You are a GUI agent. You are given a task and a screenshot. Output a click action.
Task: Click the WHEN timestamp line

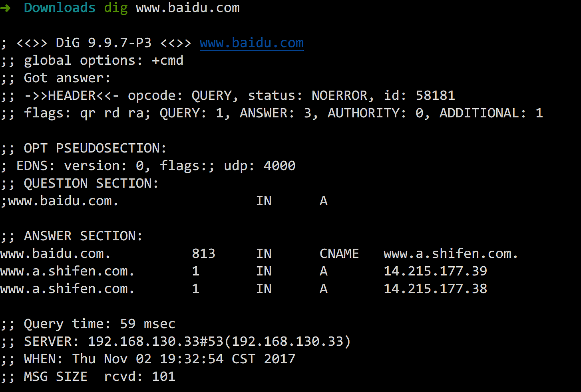159,359
